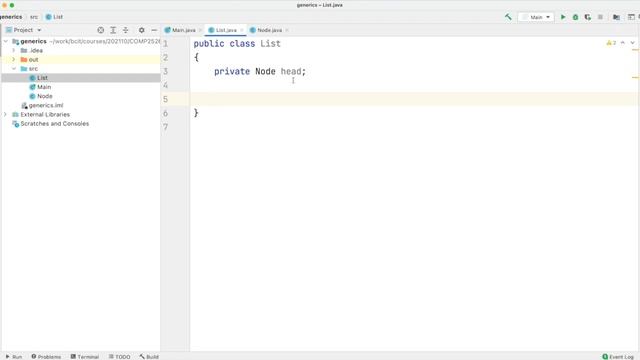640x360 pixels.
Task: Run the Main configuration
Action: [x=563, y=17]
